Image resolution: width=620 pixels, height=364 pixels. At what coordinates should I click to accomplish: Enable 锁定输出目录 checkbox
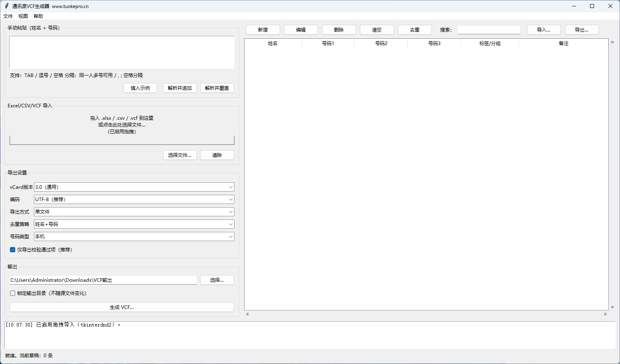point(13,293)
